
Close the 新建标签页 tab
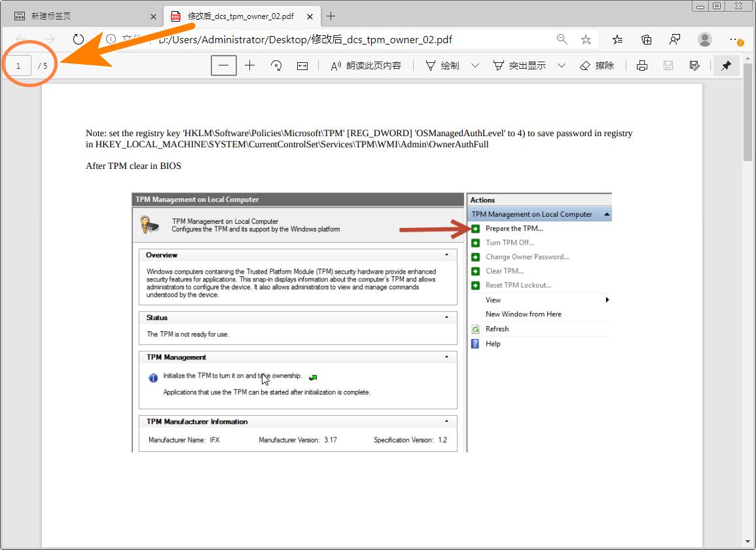[153, 16]
